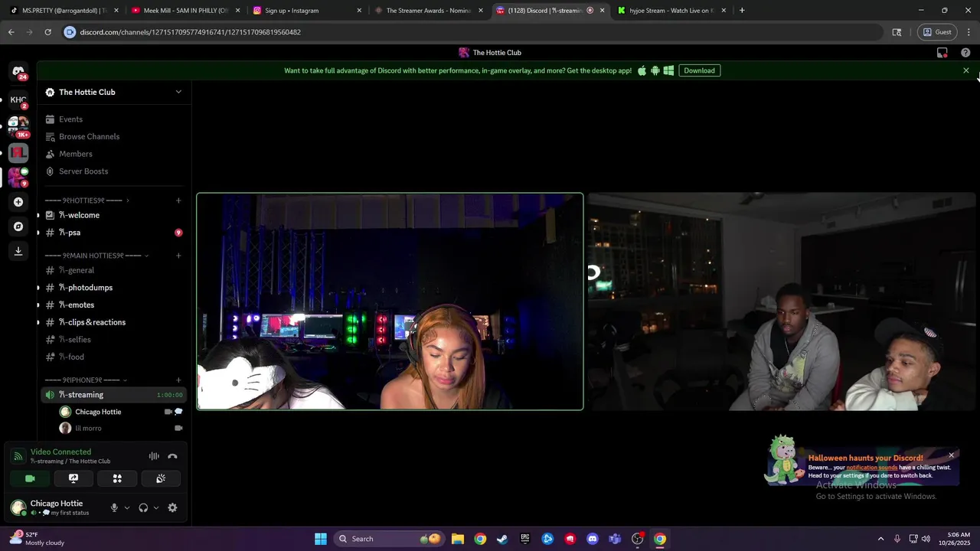This screenshot has width=980, height=551.
Task: Disconnect from the voice call
Action: (172, 456)
